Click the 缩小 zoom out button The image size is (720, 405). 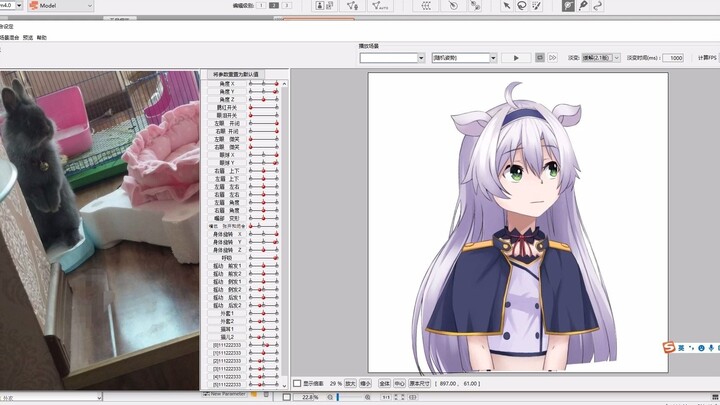click(366, 383)
